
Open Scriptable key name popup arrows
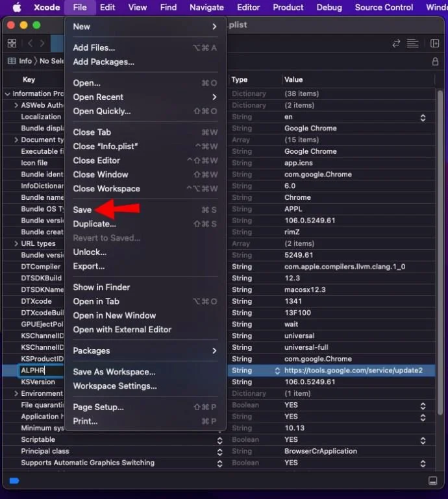(x=219, y=441)
